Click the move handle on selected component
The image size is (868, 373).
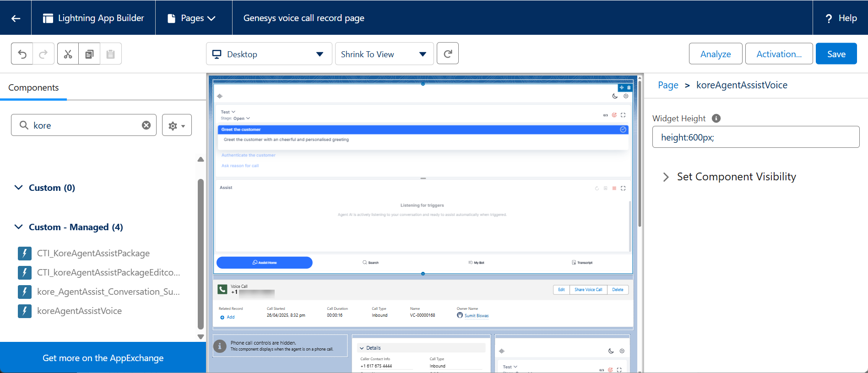pos(622,87)
